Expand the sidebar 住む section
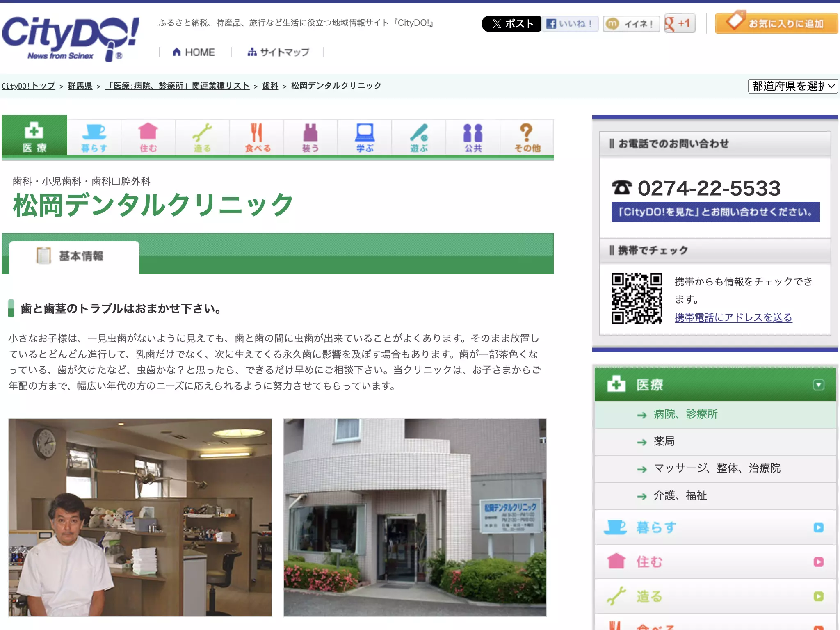 (x=715, y=562)
